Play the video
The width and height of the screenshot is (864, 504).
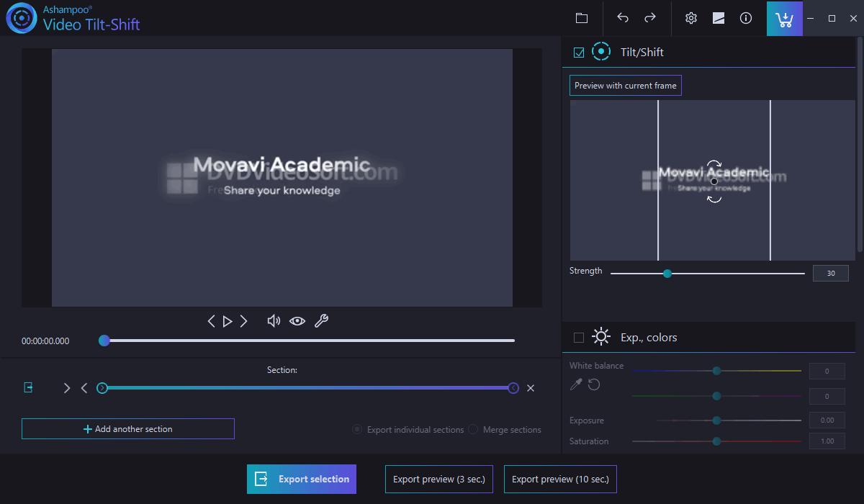(x=228, y=321)
